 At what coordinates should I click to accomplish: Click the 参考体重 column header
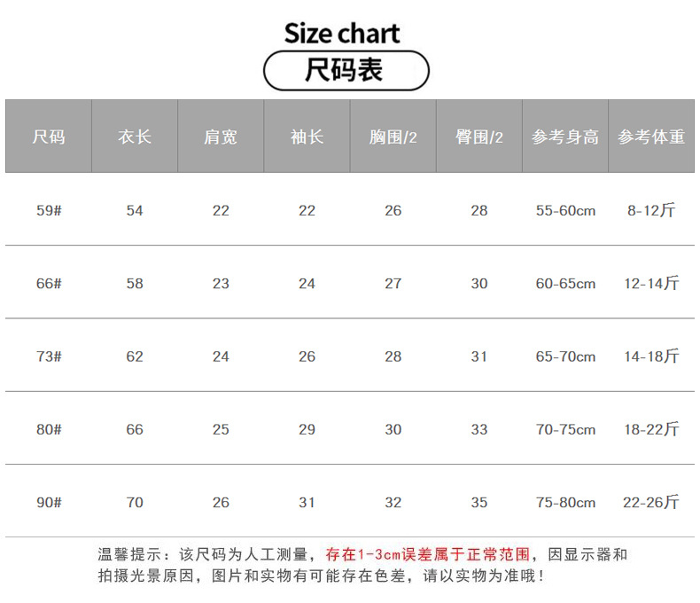651,137
